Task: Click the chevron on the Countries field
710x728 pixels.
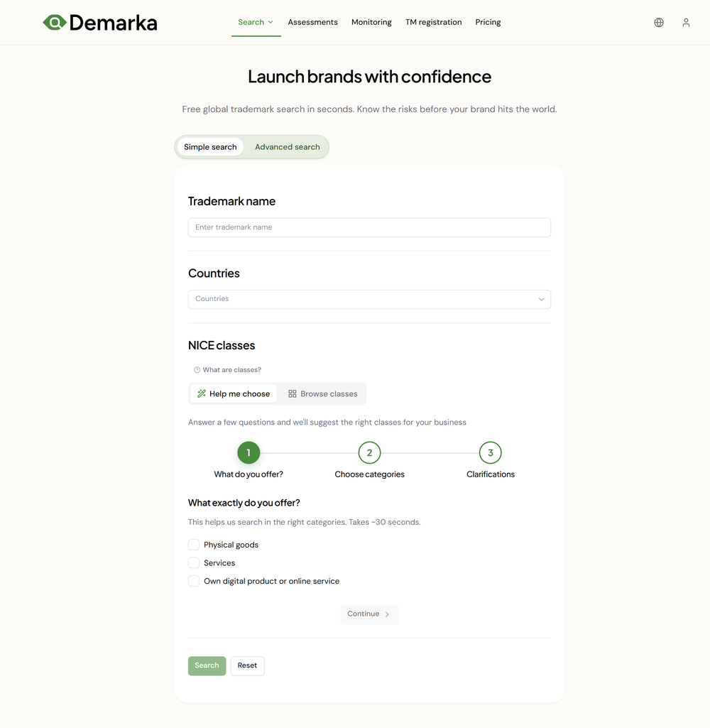Action: pos(541,299)
